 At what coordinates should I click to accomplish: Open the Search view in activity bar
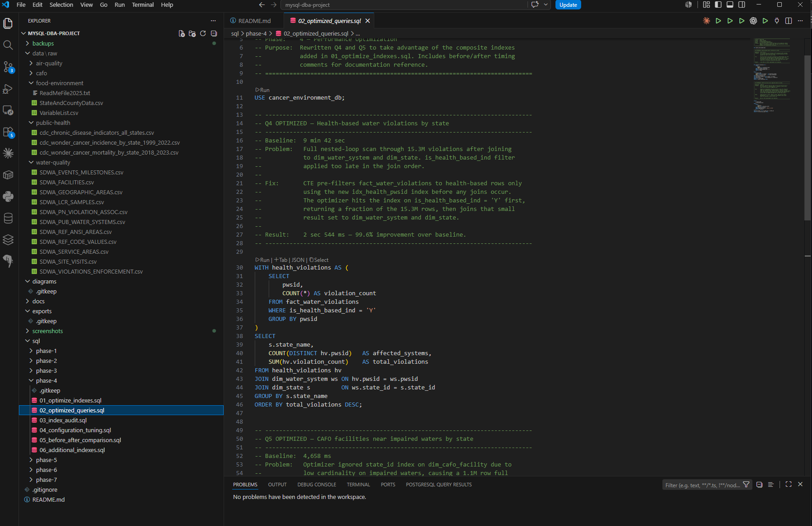[8, 45]
